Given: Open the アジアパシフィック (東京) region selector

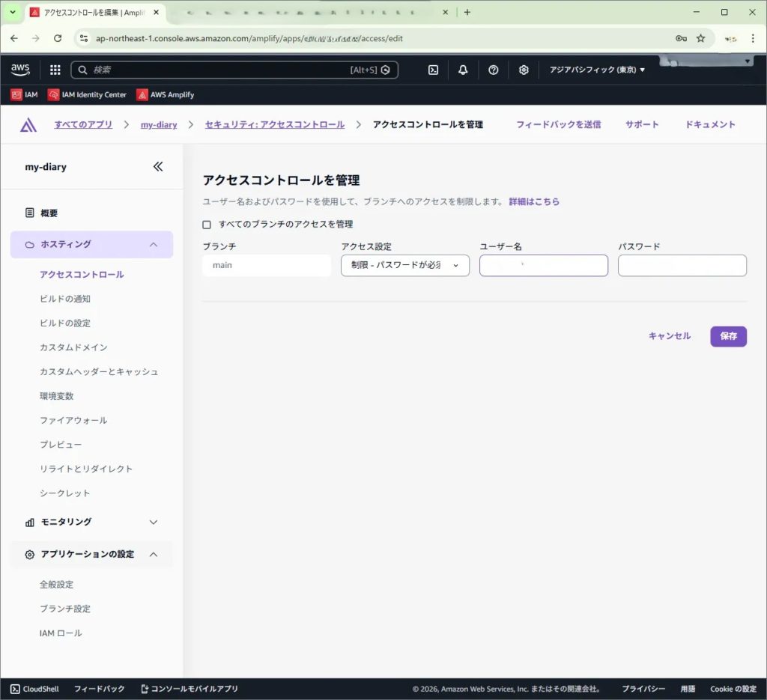Looking at the screenshot, I should (597, 70).
